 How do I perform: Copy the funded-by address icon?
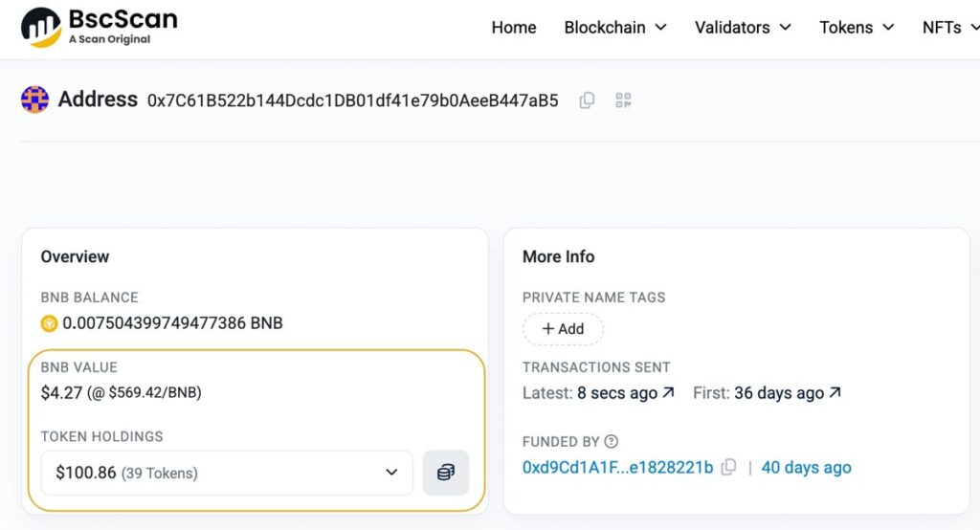point(728,467)
